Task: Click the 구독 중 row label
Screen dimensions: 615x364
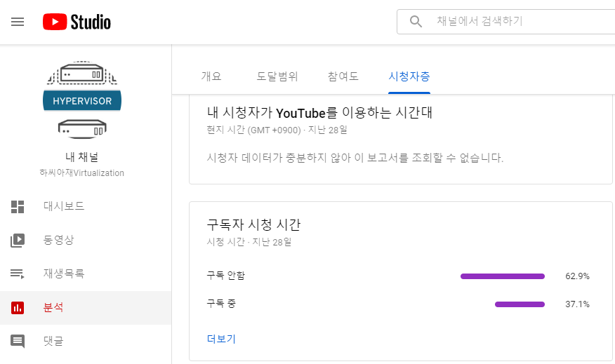Action: click(x=221, y=304)
